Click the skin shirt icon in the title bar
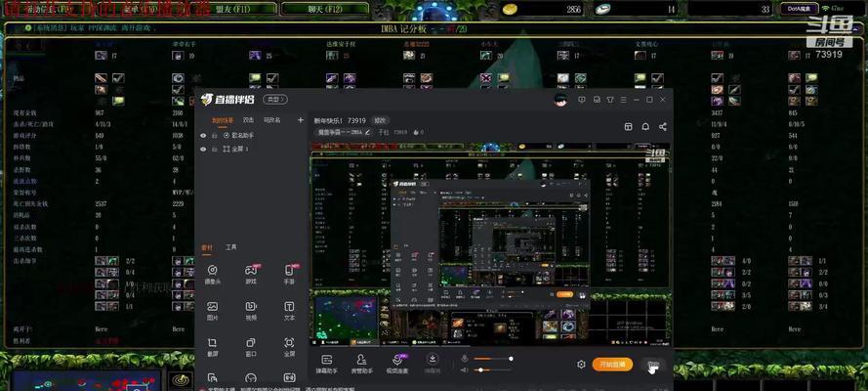Viewport: 868px width, 391px height. 610,100
